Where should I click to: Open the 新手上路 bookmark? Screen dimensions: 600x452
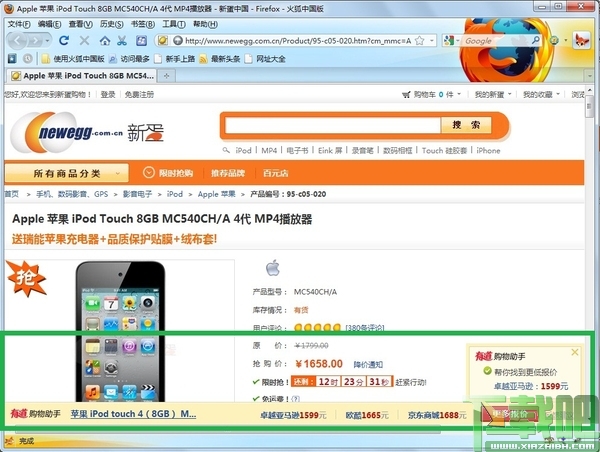[x=174, y=59]
